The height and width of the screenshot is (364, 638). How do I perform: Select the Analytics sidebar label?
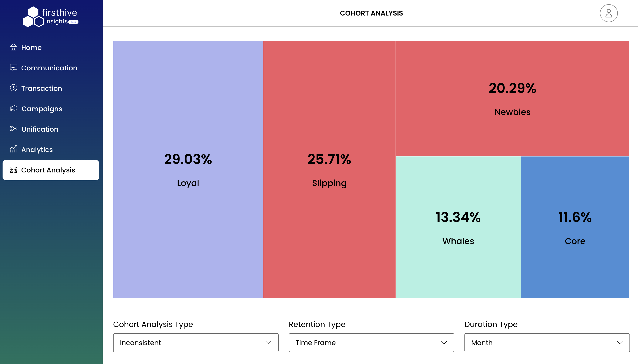point(37,149)
